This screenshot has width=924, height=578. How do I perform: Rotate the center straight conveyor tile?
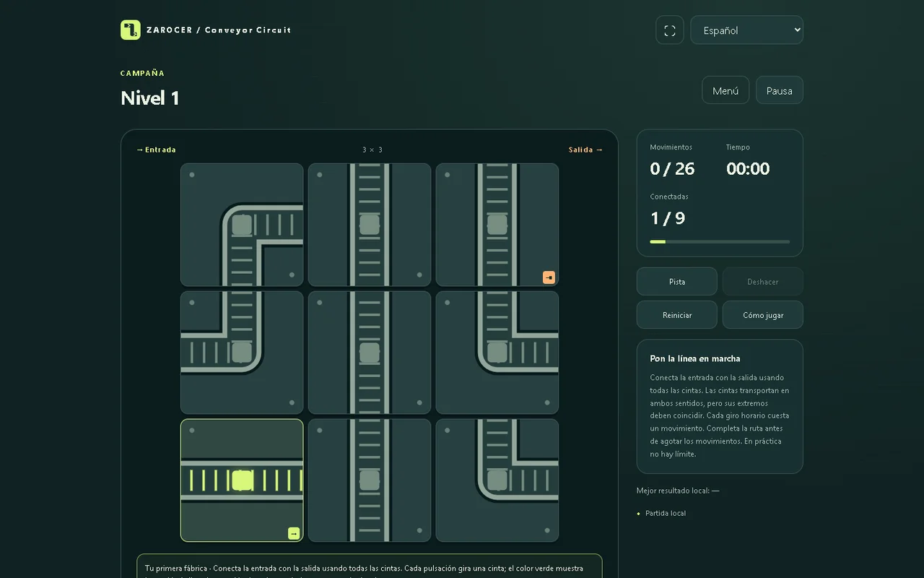click(x=370, y=353)
